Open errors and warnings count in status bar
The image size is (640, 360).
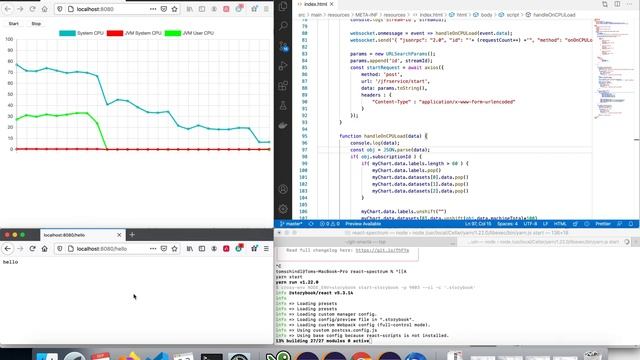tap(330, 224)
